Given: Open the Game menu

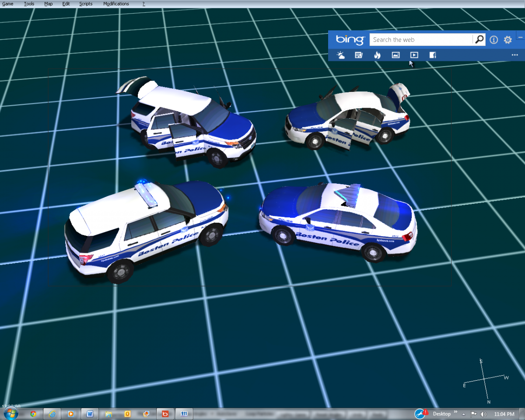Looking at the screenshot, I should (7, 3).
